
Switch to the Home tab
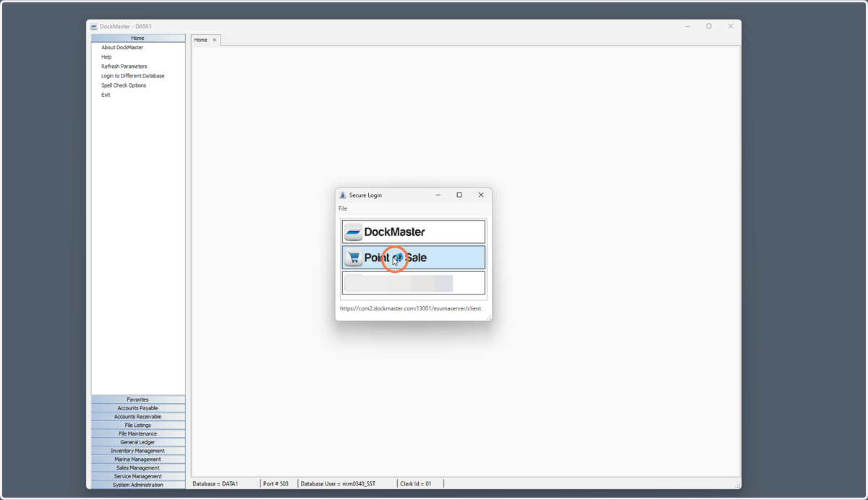(200, 41)
